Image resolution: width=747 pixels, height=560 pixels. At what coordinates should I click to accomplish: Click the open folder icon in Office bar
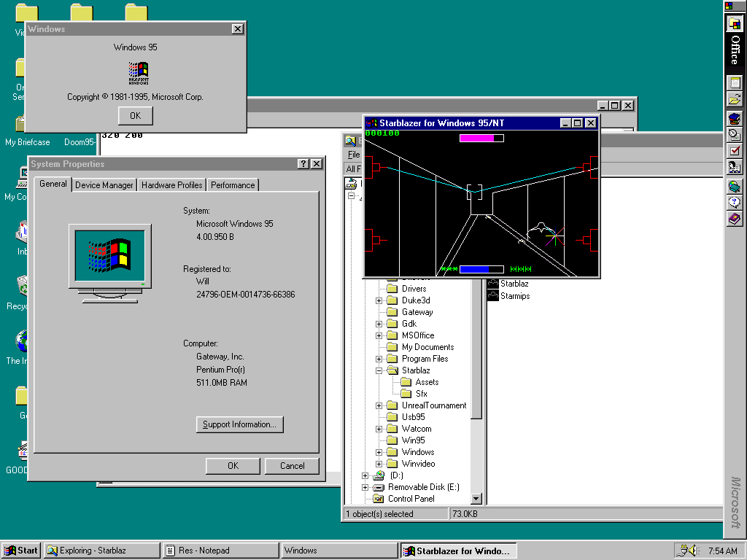click(734, 100)
